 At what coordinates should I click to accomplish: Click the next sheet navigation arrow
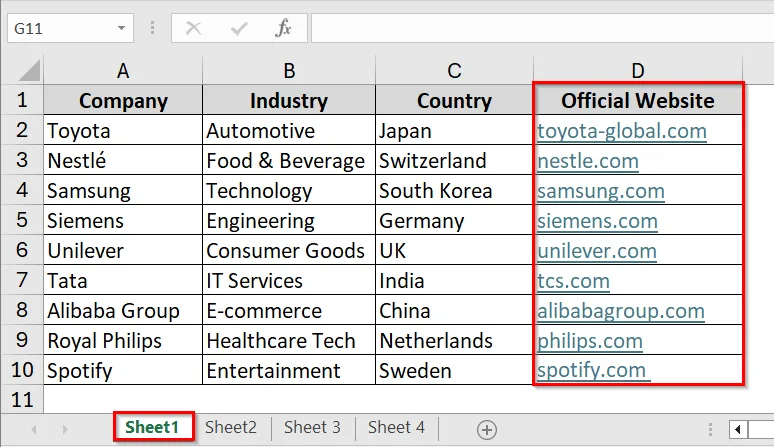65,430
